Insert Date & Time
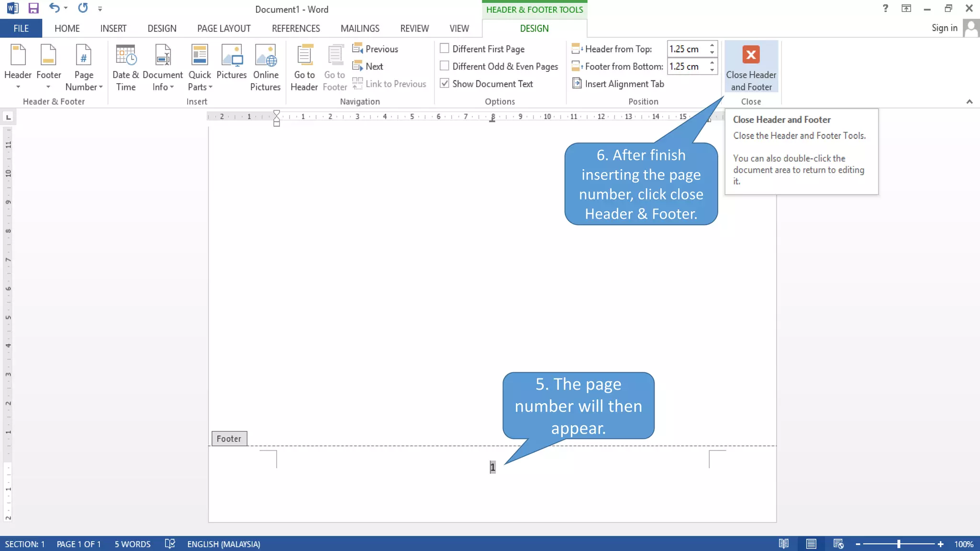This screenshot has width=980, height=551. pos(126,67)
